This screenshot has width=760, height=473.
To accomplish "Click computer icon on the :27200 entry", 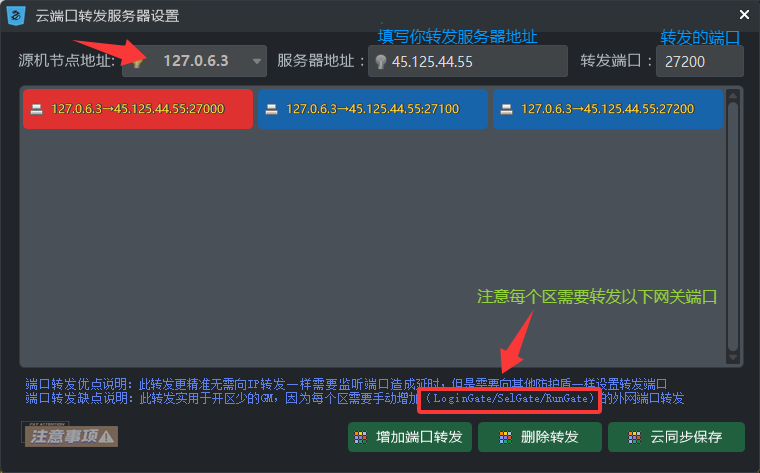I will (507, 110).
